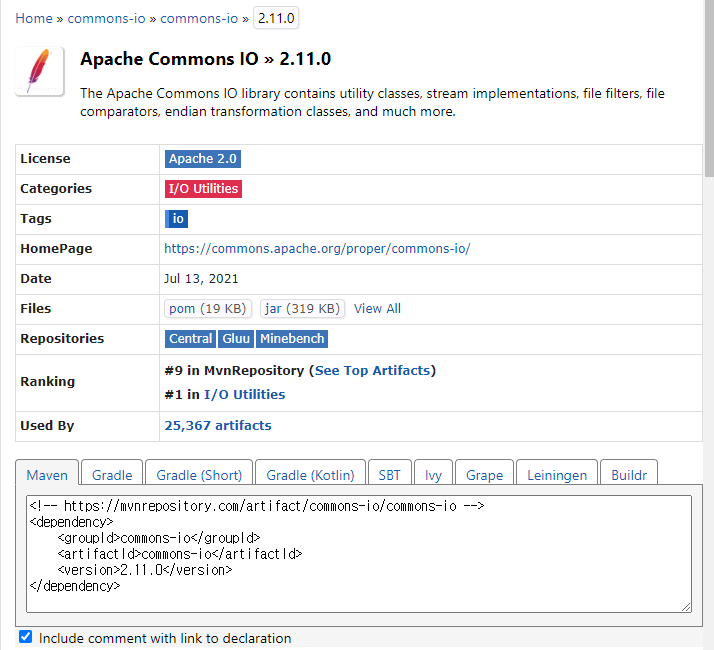Download the jar (319 KB) file
This screenshot has height=650, width=714.
tap(302, 309)
